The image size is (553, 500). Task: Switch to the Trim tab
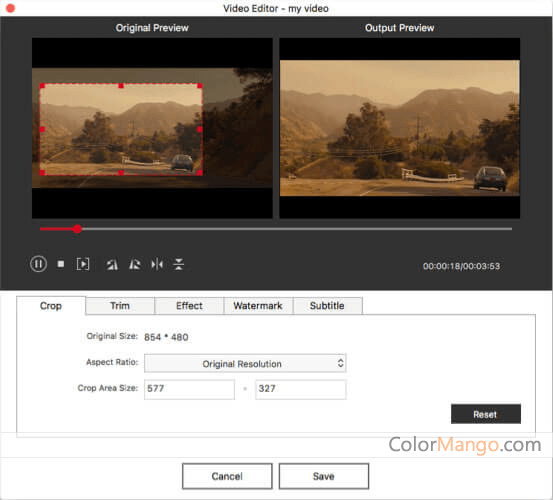tap(120, 305)
